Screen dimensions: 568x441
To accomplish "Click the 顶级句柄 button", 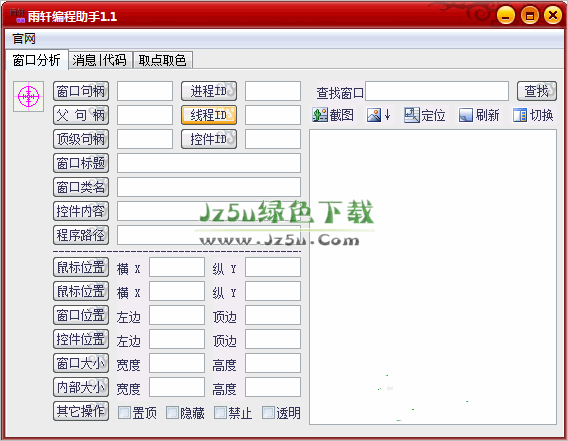I will tap(81, 139).
